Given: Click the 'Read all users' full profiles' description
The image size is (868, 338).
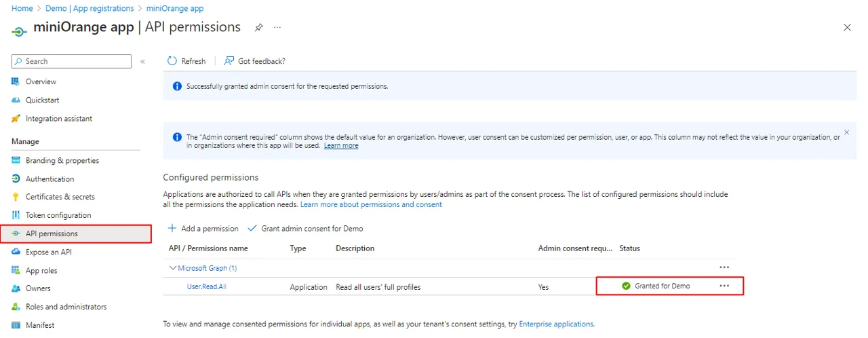Looking at the screenshot, I should (x=378, y=287).
